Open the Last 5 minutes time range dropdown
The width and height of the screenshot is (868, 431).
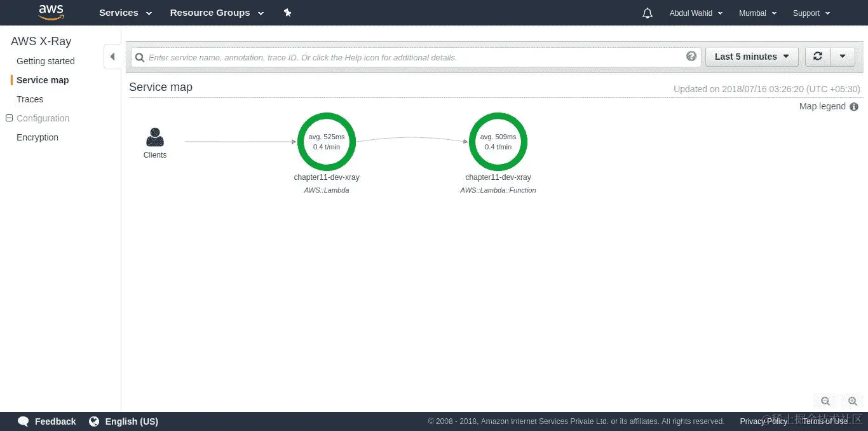click(x=752, y=57)
